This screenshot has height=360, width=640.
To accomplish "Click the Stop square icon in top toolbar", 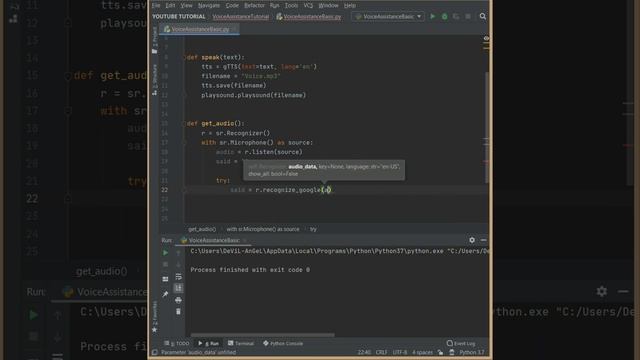I will click(x=468, y=16).
